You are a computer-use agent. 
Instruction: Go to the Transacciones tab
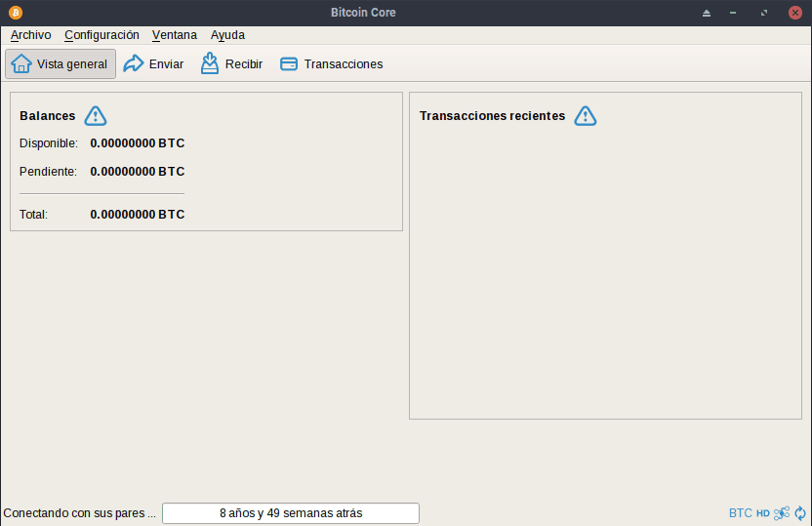click(x=332, y=64)
